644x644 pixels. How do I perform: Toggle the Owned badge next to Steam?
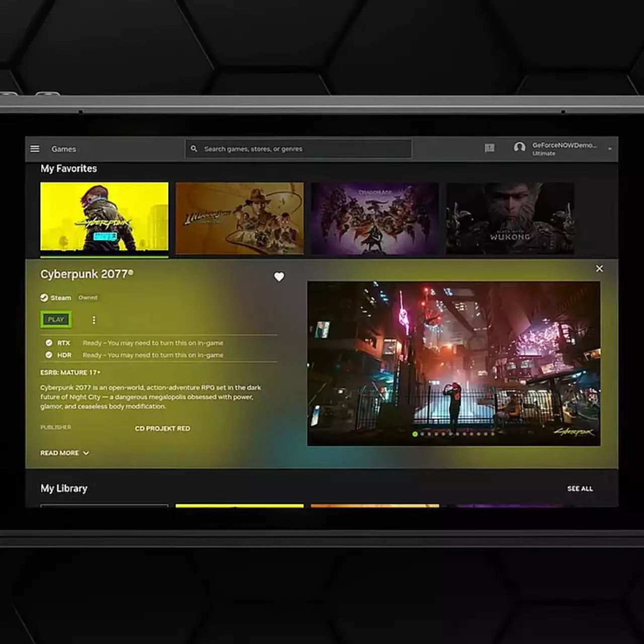(x=89, y=297)
